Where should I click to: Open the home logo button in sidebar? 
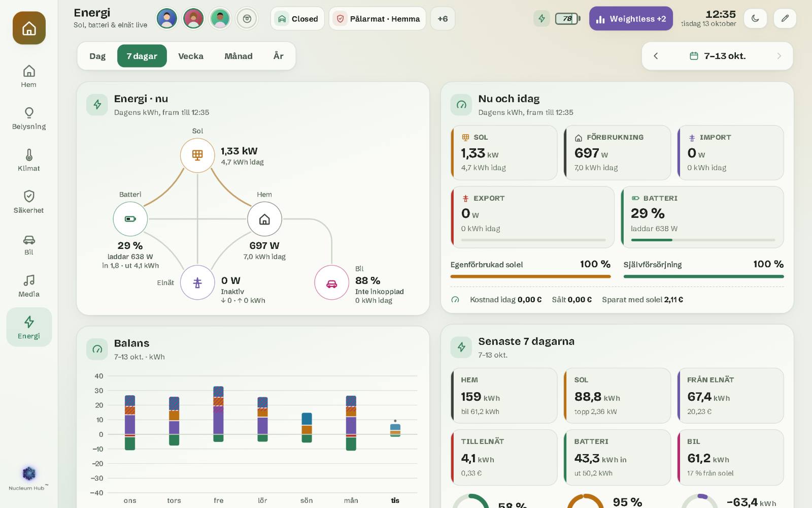(x=29, y=28)
